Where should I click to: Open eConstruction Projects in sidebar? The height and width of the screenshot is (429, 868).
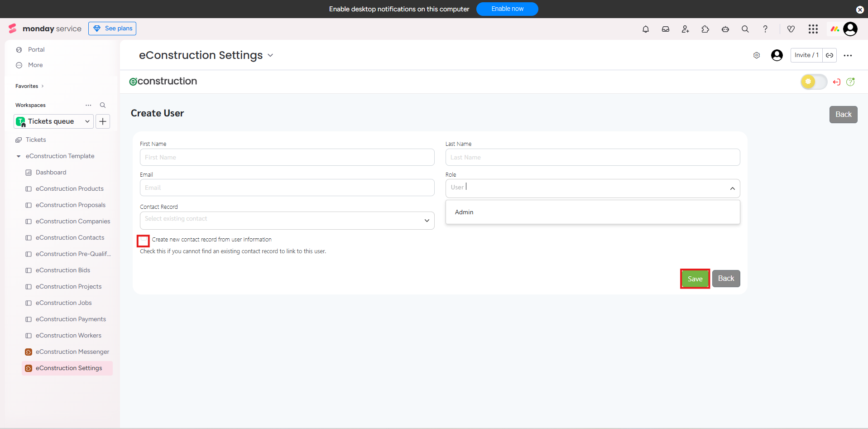point(68,287)
